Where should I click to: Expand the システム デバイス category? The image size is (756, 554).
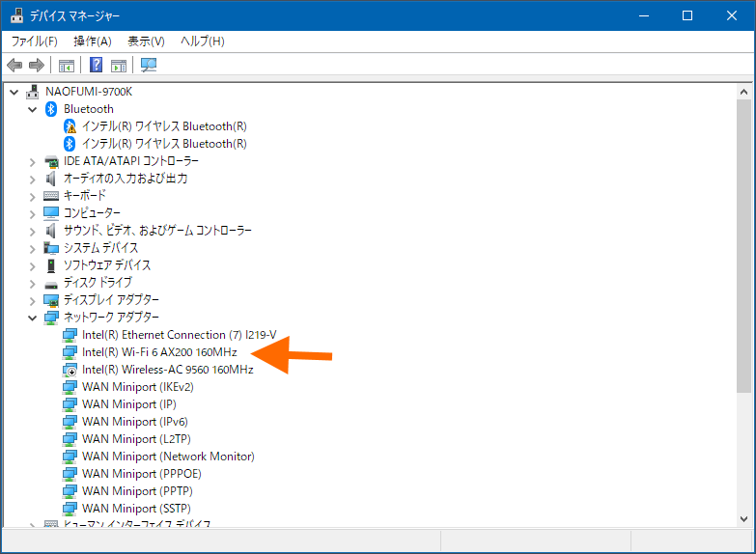coord(32,249)
